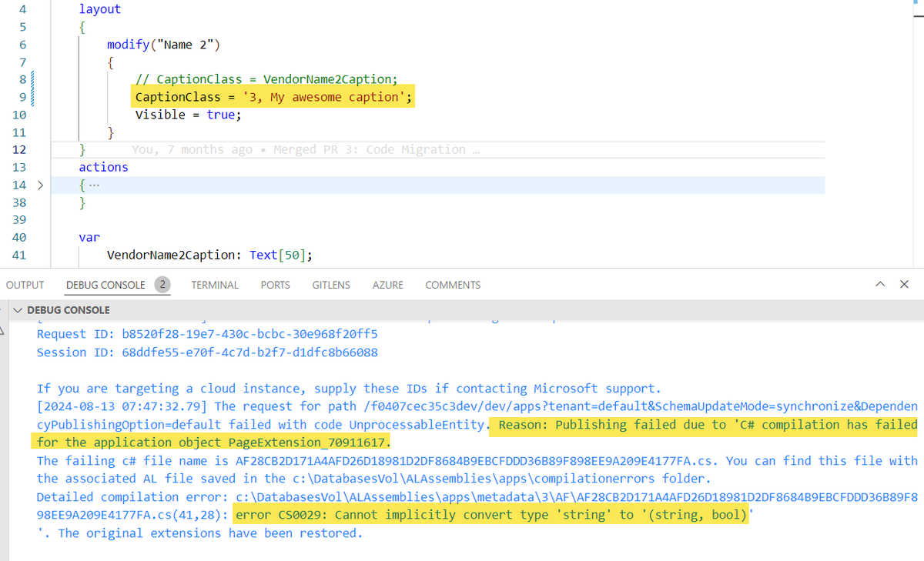Click the Session ID line in console

(x=207, y=352)
